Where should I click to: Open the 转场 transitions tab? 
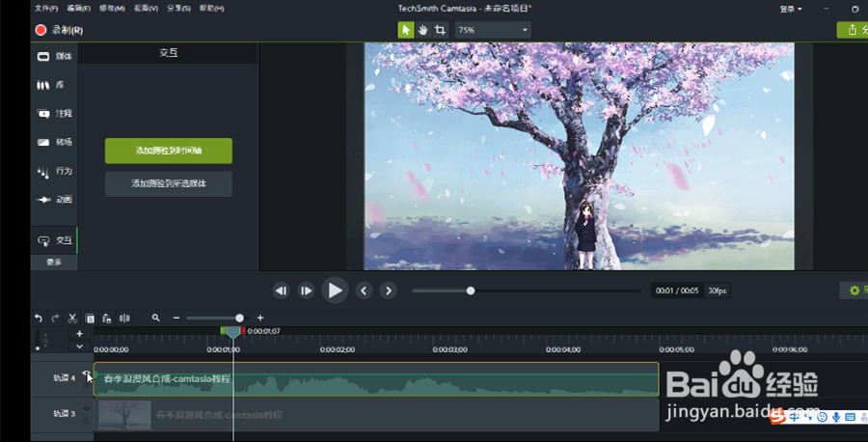(54, 143)
